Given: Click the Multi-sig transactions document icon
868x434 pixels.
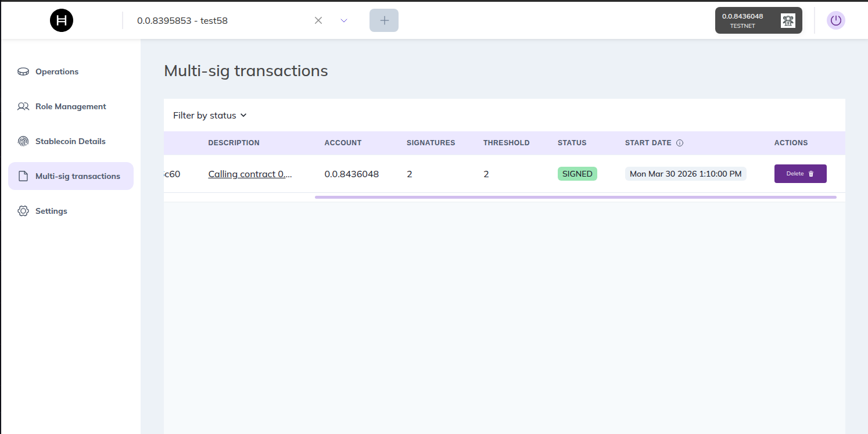Looking at the screenshot, I should click(x=23, y=175).
